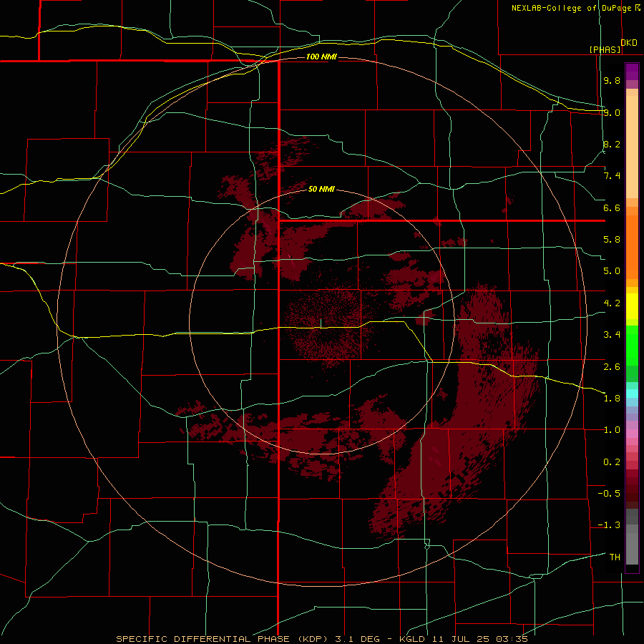
Task: Click the 03:35 timestamp in caption
Action: (x=512, y=639)
